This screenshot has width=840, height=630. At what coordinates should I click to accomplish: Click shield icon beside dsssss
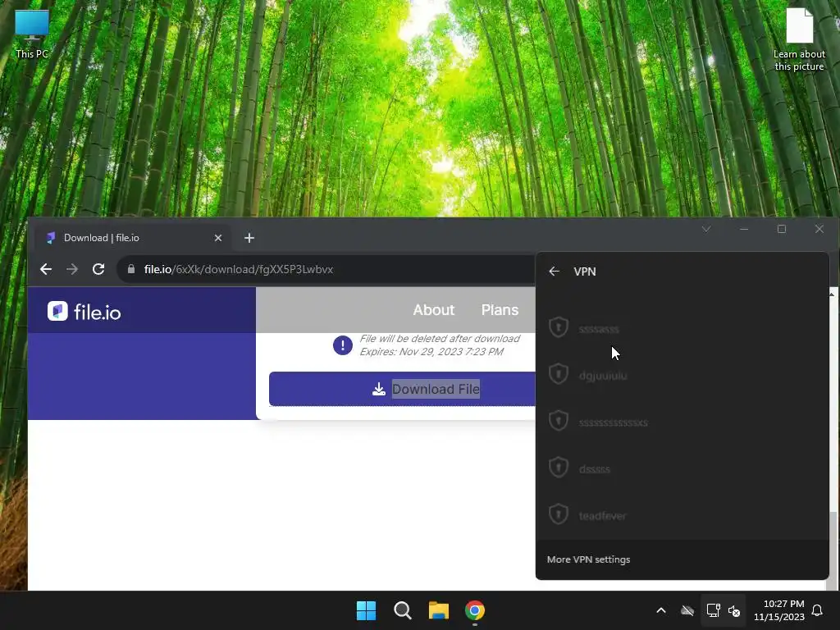pyautogui.click(x=558, y=467)
